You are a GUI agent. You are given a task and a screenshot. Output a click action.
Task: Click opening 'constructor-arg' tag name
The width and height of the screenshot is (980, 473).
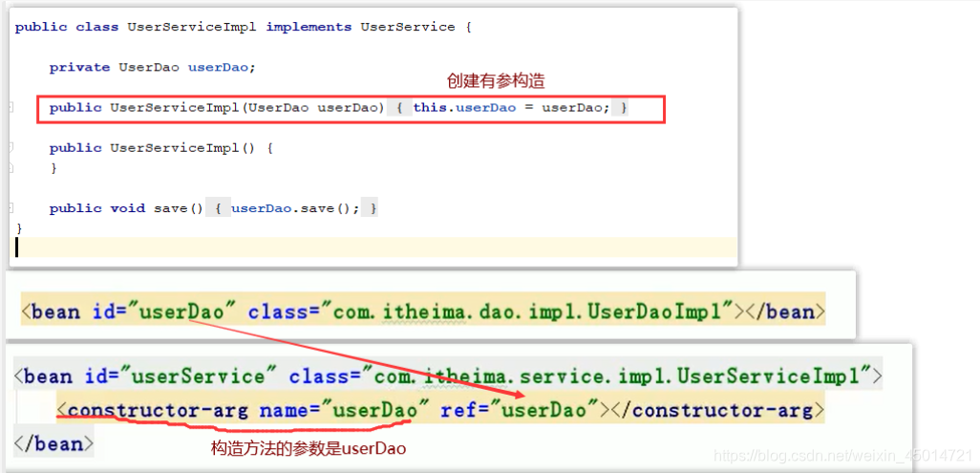[x=159, y=411]
